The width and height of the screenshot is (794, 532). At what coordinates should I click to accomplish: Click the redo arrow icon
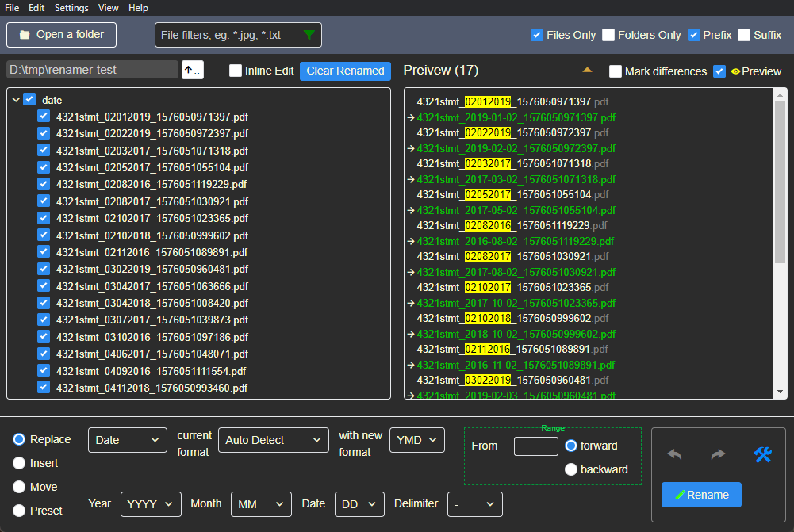point(718,454)
